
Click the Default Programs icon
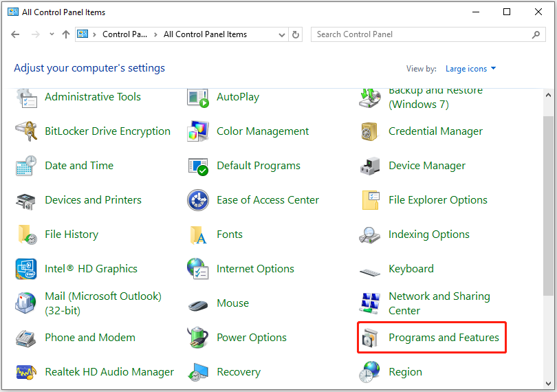coord(198,166)
